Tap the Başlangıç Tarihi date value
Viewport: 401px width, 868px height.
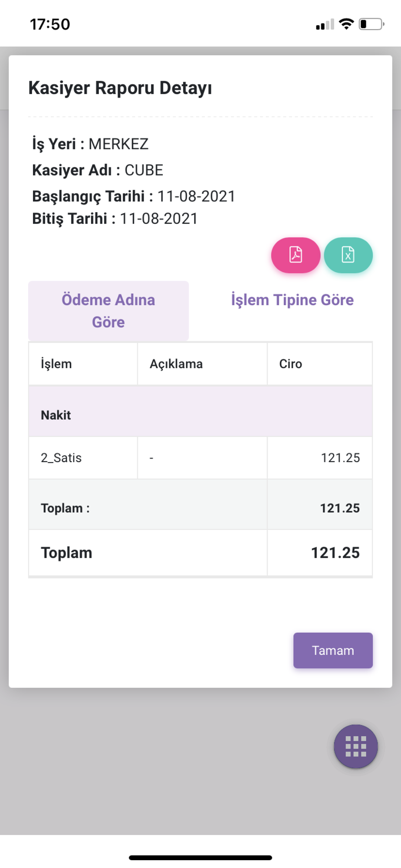coord(196,196)
